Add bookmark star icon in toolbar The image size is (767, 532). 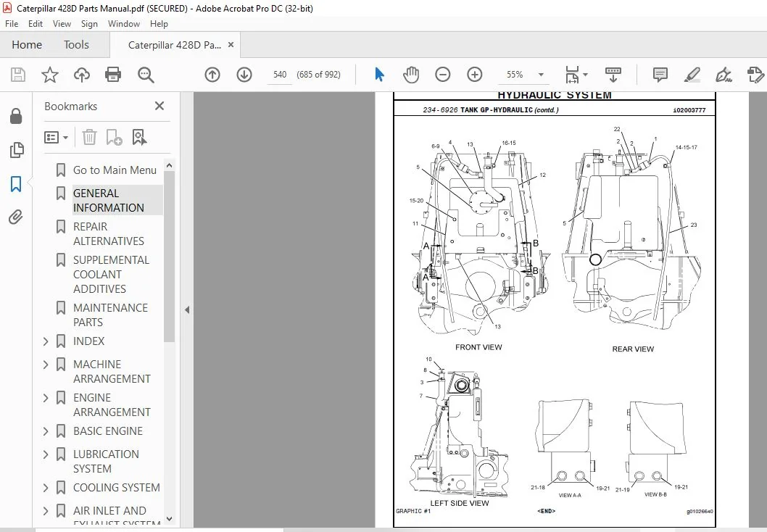point(49,75)
